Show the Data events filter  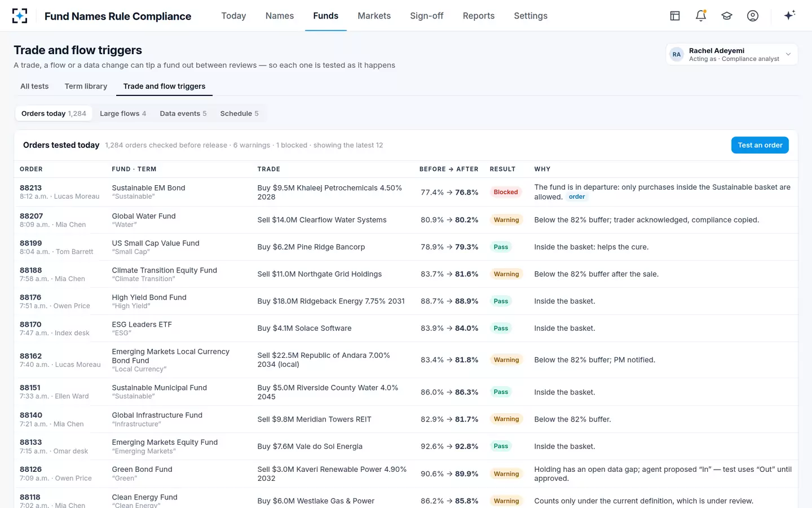coord(183,113)
